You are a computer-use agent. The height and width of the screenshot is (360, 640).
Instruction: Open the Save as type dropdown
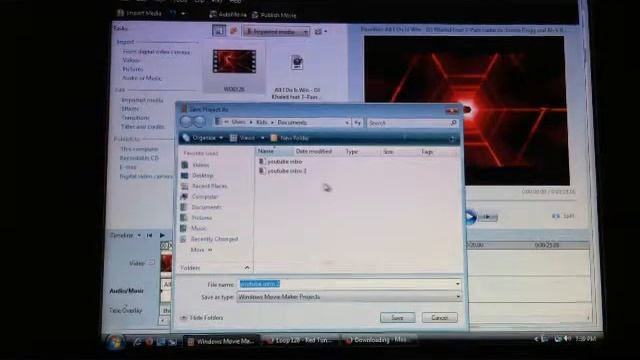(349, 297)
